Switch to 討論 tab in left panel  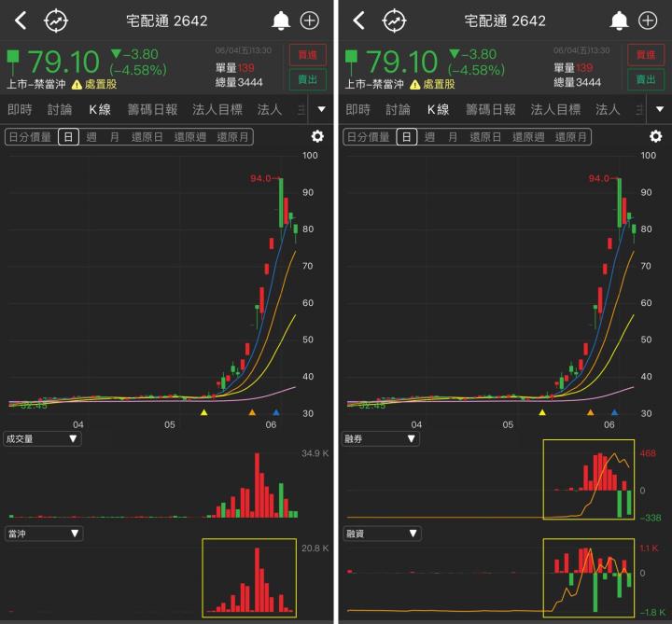point(60,110)
